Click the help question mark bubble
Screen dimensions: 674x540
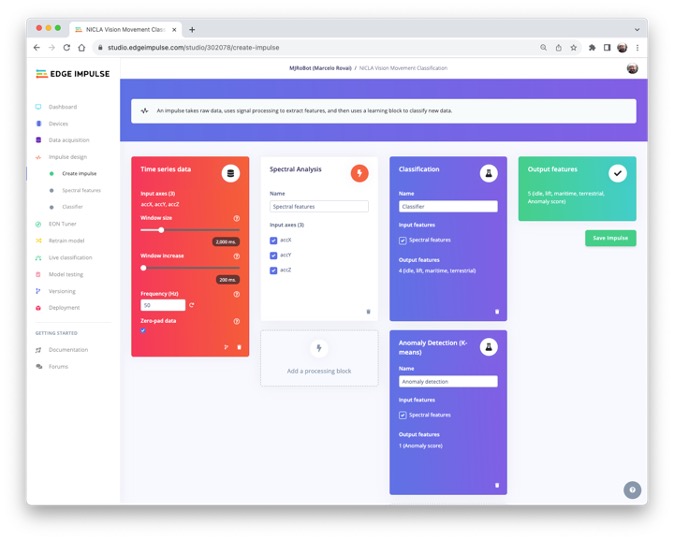coord(631,490)
